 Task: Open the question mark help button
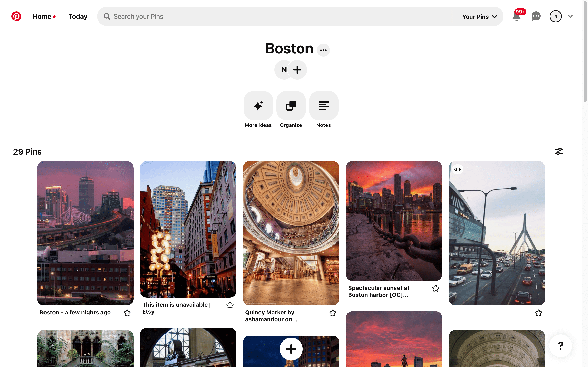(560, 346)
